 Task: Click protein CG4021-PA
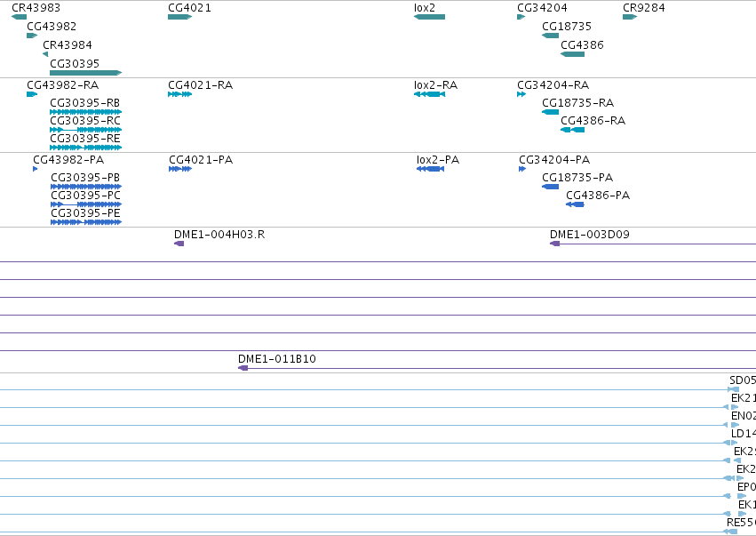[x=180, y=169]
